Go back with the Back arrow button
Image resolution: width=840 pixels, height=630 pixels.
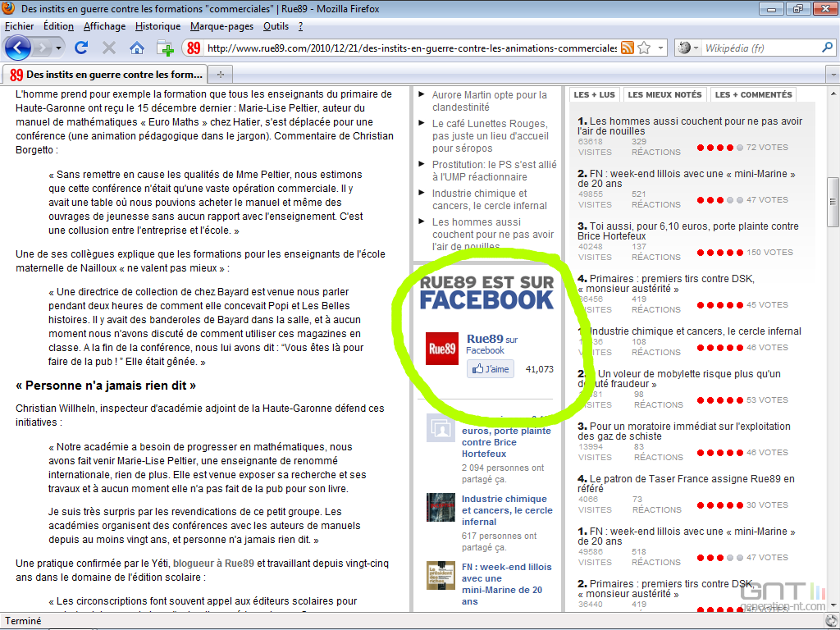pos(18,48)
